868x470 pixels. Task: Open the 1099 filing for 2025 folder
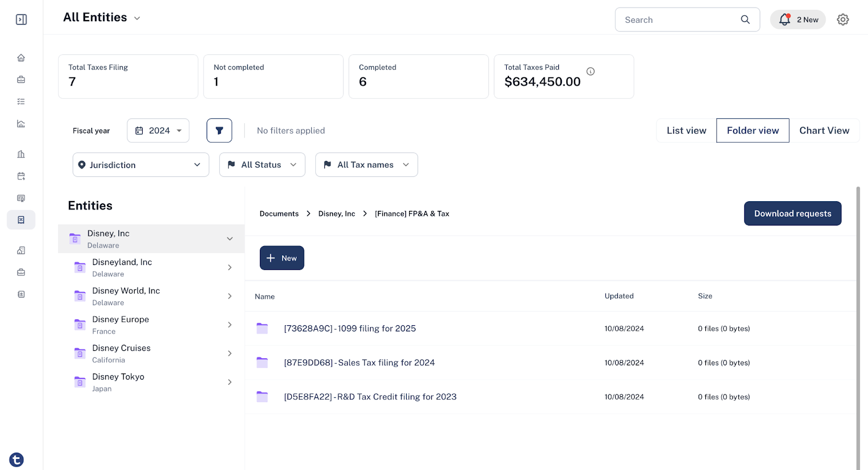350,329
